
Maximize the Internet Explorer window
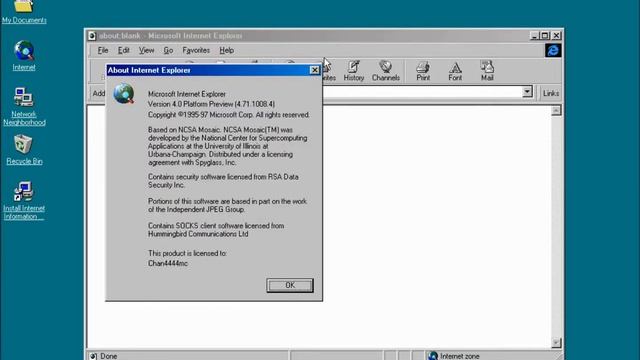545,36
